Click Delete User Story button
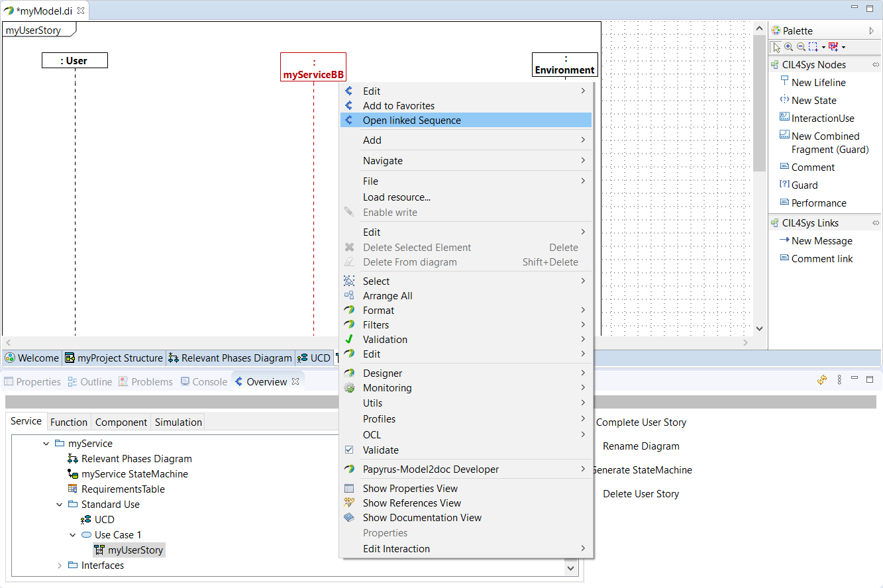The image size is (883, 588). (x=641, y=494)
